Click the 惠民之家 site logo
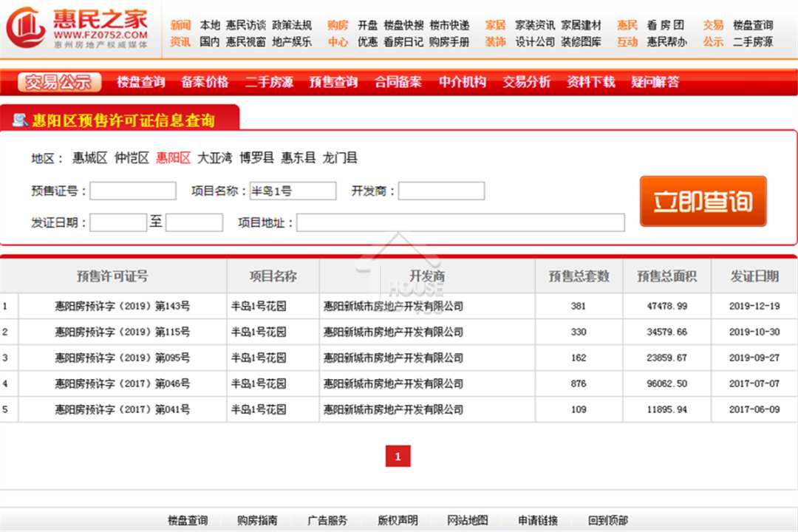The width and height of the screenshot is (798, 532). coord(78,28)
